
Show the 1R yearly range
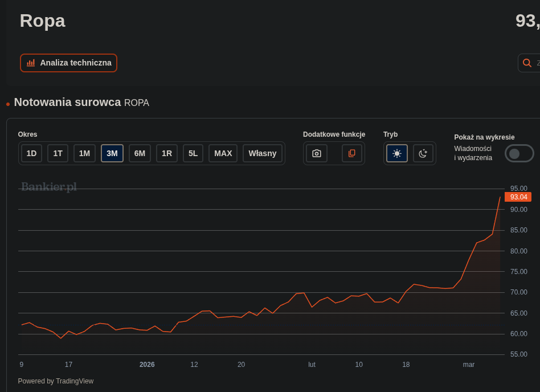point(167,153)
